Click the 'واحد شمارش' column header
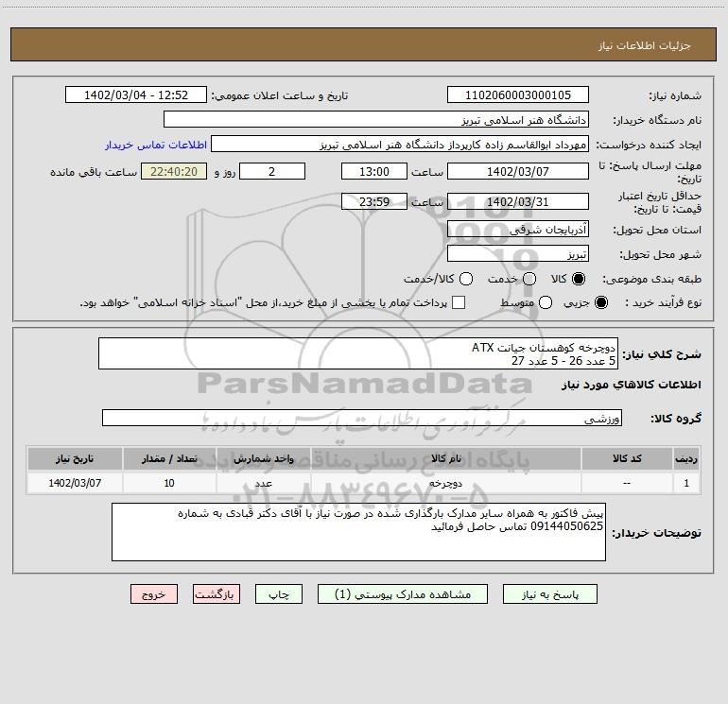The image size is (728, 704). click(x=263, y=458)
